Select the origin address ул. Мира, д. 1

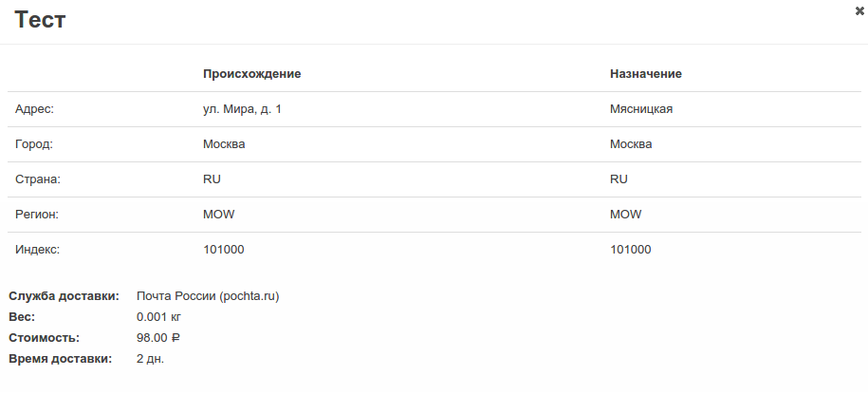(x=242, y=109)
